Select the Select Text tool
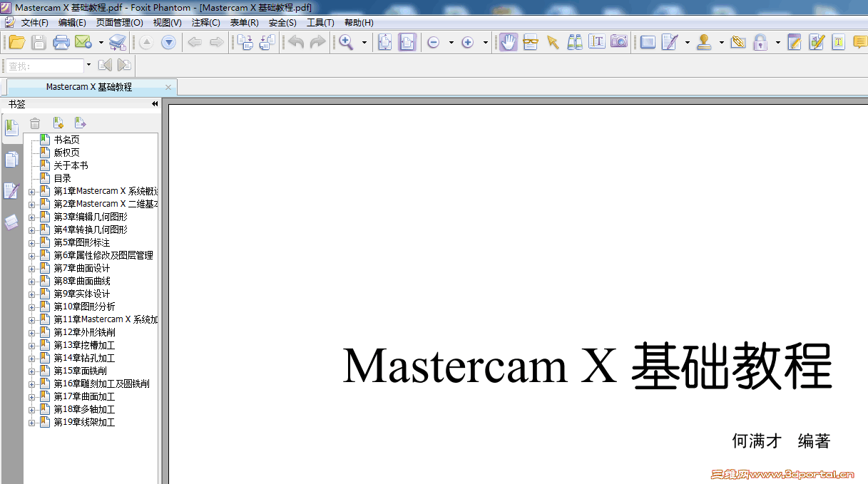This screenshot has height=484, width=868. (x=597, y=43)
